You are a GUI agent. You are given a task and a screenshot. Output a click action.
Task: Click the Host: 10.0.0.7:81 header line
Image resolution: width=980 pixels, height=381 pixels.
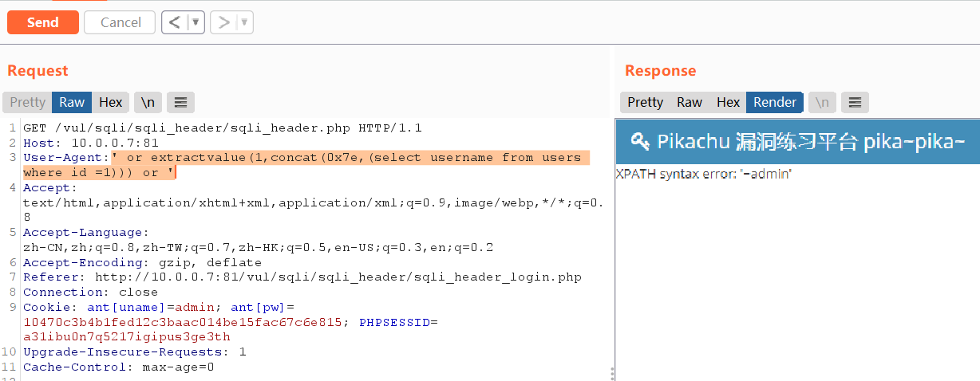coord(91,143)
